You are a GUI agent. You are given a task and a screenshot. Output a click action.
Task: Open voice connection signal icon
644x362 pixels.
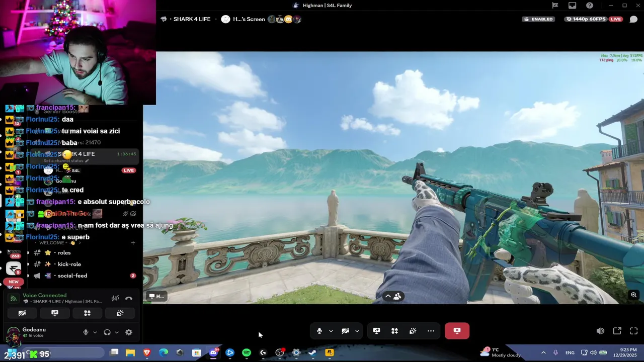pos(14,298)
